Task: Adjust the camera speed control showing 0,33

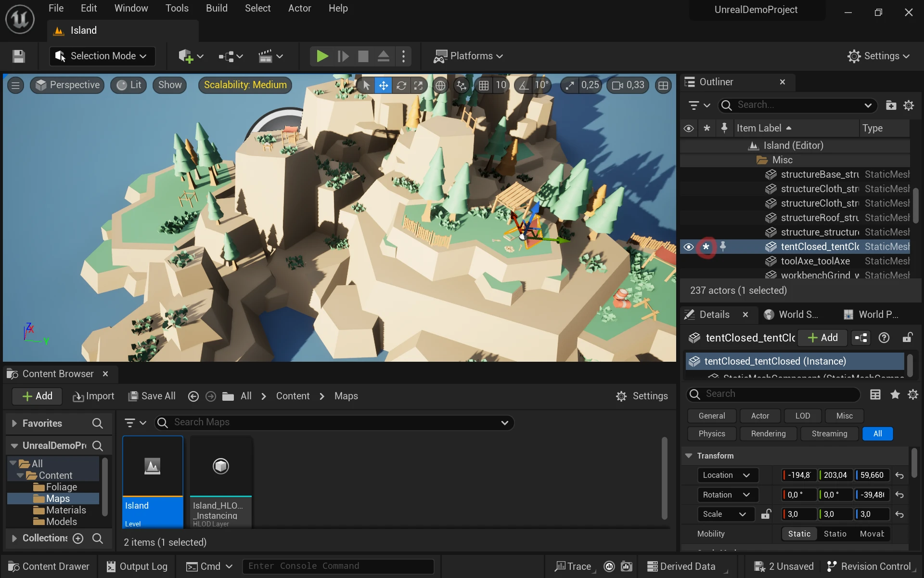Action: [x=628, y=85]
